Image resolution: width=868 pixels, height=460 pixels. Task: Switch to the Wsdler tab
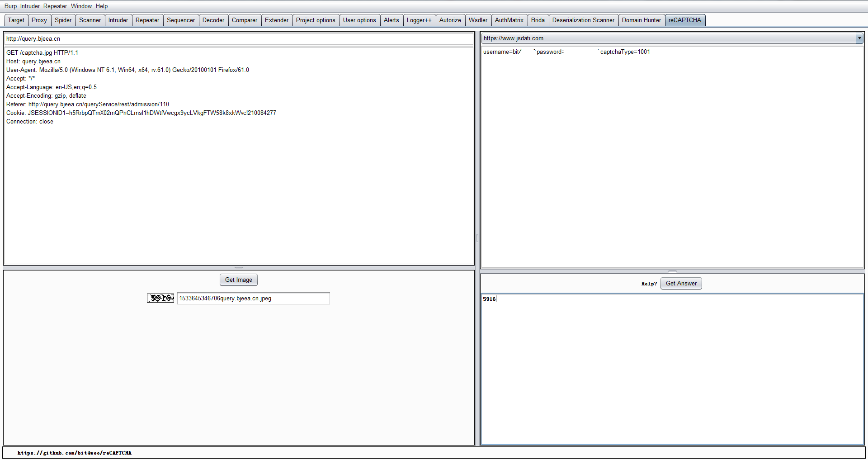click(x=478, y=20)
